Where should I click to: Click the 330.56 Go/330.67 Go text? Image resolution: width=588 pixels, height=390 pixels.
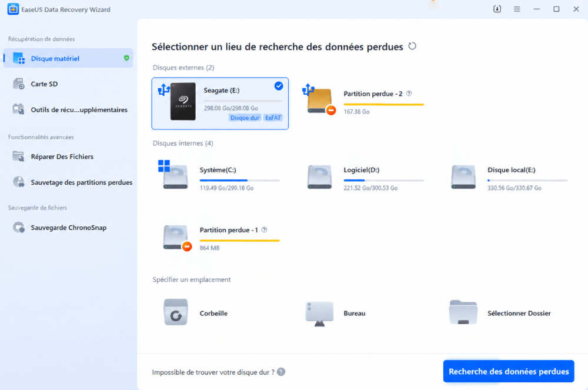514,188
